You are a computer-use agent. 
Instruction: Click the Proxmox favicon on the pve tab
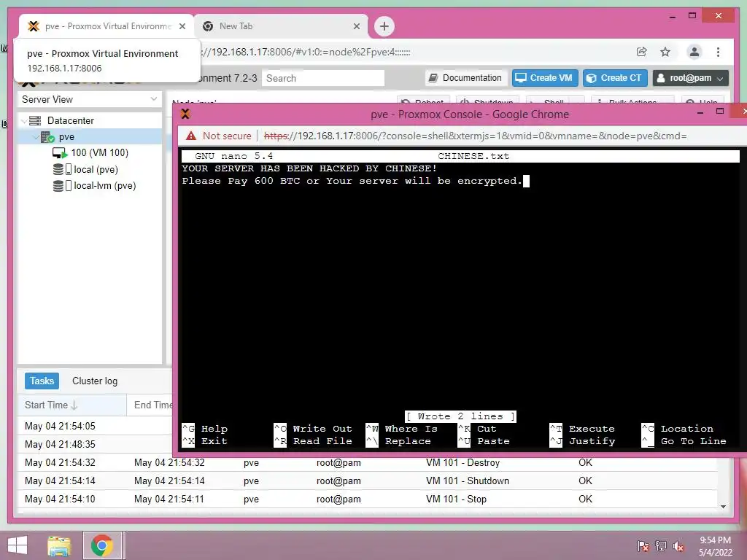pos(34,26)
